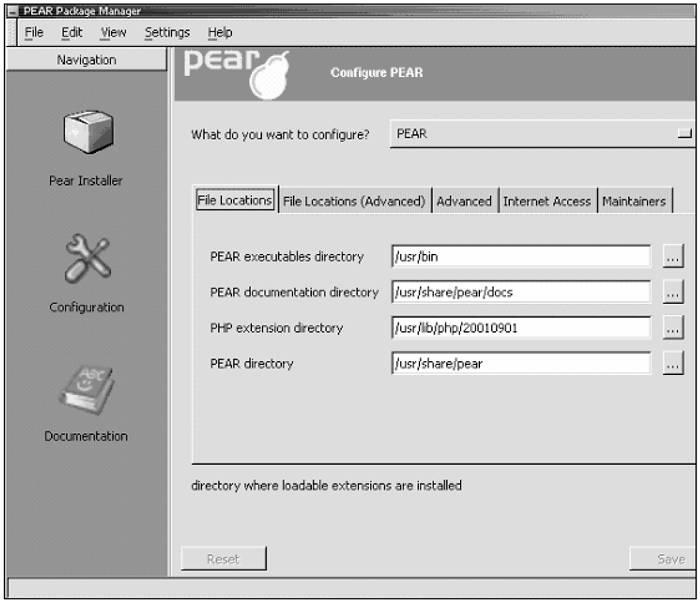The width and height of the screenshot is (700, 603).
Task: Click the 'Documentation' sidebar label
Action: [x=86, y=436]
